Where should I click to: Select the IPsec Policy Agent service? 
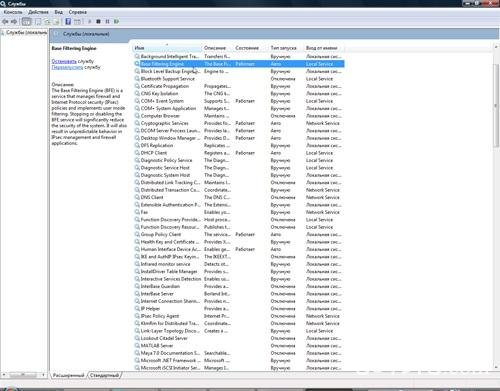point(239,316)
